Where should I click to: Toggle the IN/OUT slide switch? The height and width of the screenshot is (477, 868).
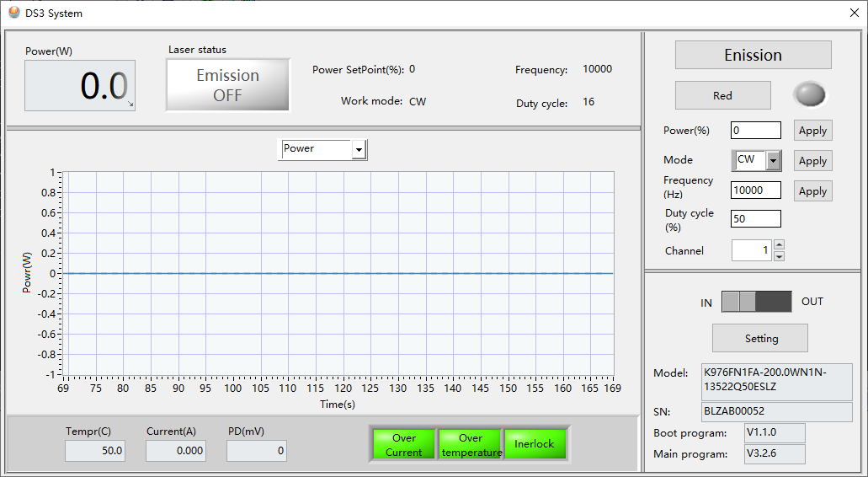(756, 302)
